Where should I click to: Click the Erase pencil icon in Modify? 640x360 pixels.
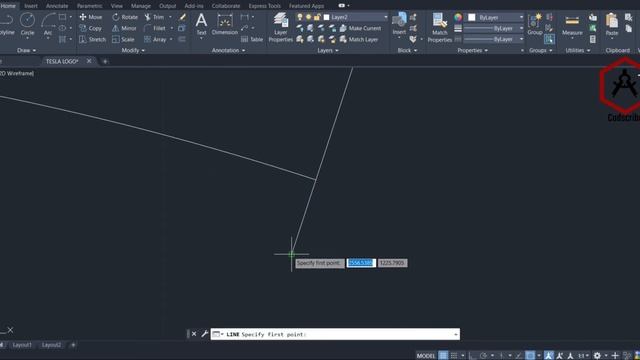pyautogui.click(x=182, y=17)
